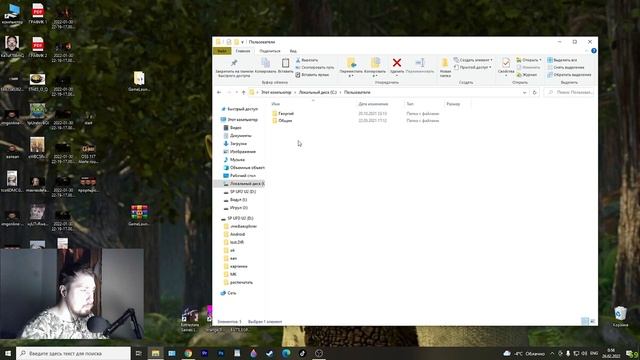
Task: Open recent locations dropdown beside forward arrow
Action: [x=236, y=93]
